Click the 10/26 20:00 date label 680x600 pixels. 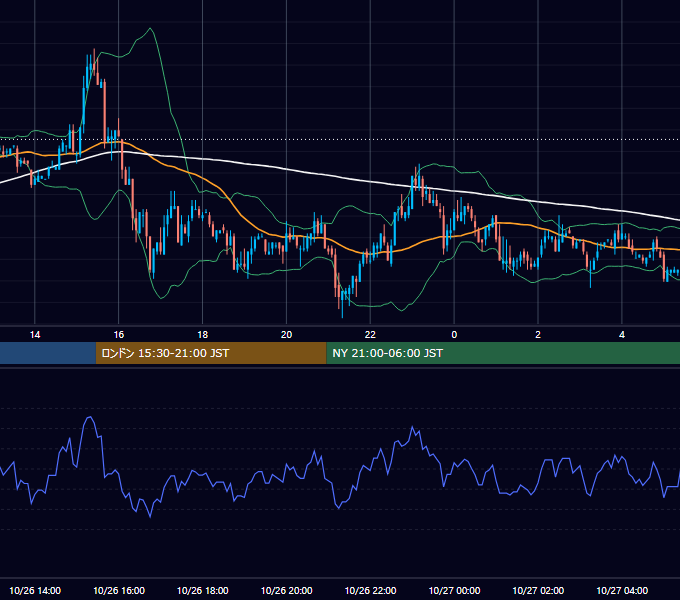[x=286, y=590]
